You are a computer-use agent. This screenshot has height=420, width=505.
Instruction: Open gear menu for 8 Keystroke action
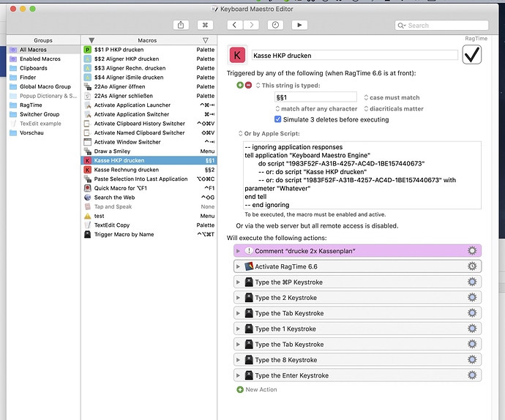pos(472,359)
